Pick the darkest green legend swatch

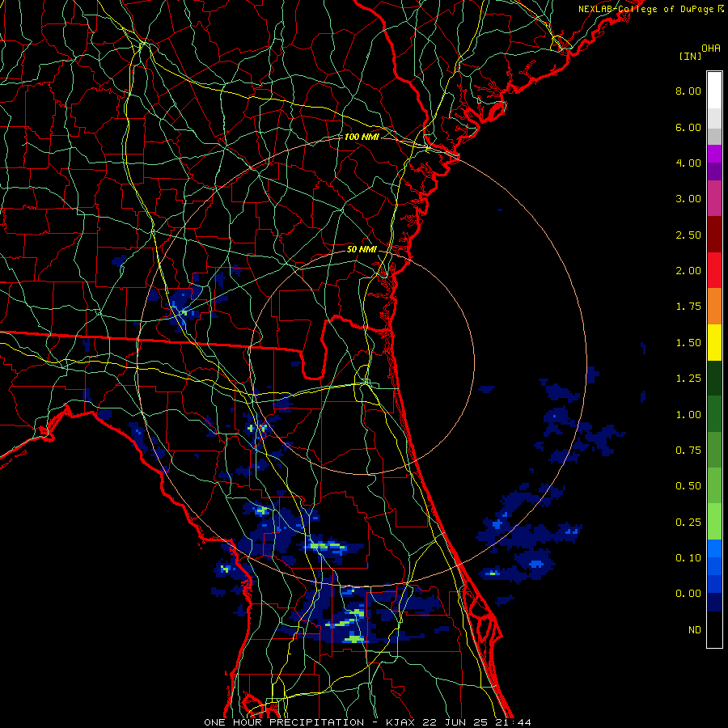coord(714,379)
